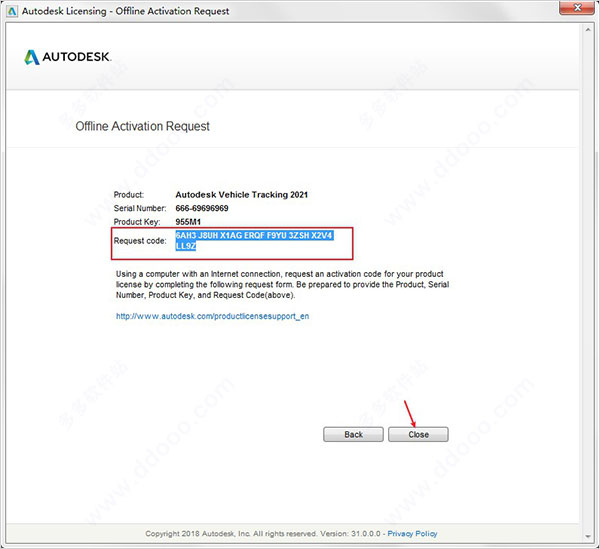Click the scroll up arrow of the scrollbar

(x=588, y=30)
